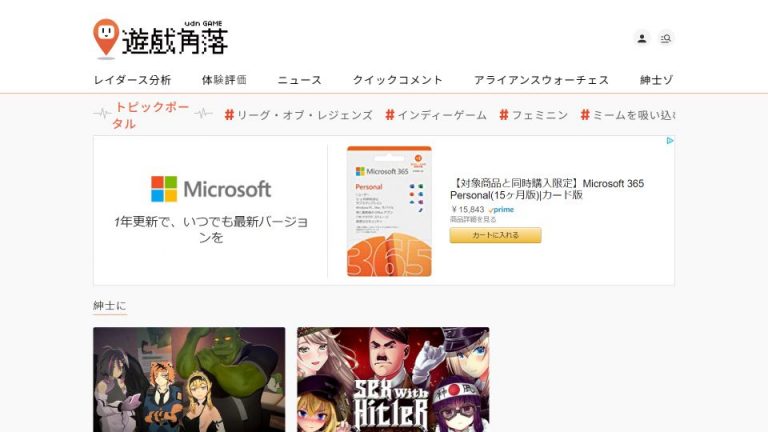Open the Microsoft 365 Personal product title

click(x=546, y=189)
